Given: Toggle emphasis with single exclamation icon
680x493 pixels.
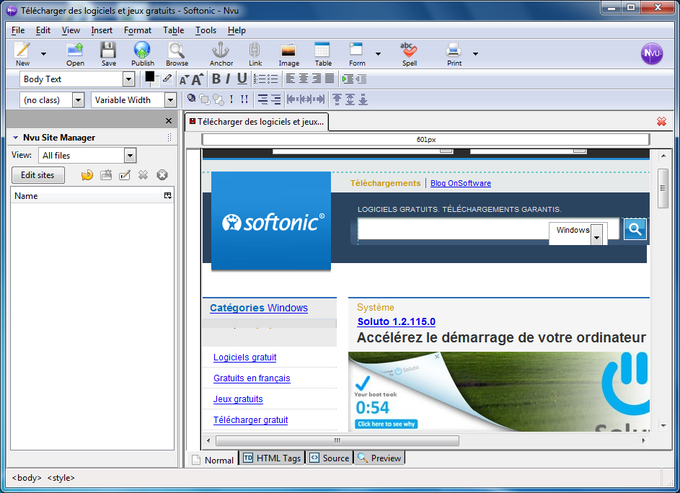Looking at the screenshot, I should click(x=232, y=99).
